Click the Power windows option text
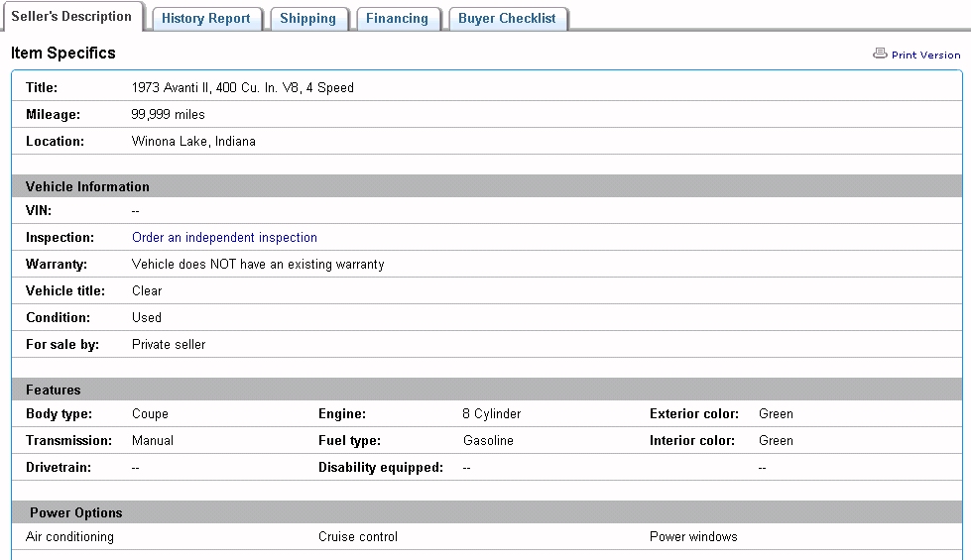 pos(693,537)
